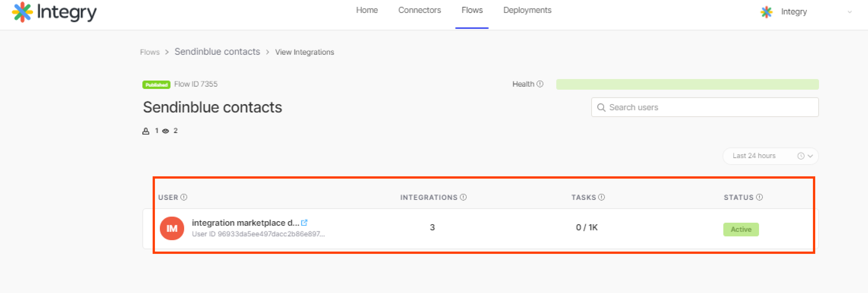Show the TASKS column info icon
This screenshot has width=868, height=293.
(601, 197)
